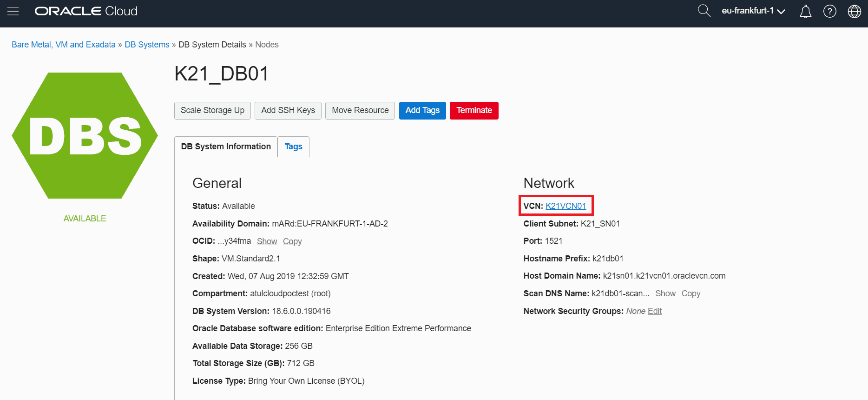Click the red Terminate button
This screenshot has height=400, width=868.
point(474,111)
